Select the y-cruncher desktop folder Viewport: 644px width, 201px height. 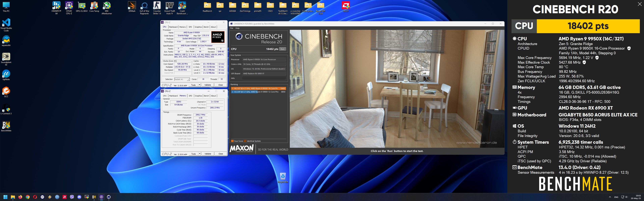296,8
